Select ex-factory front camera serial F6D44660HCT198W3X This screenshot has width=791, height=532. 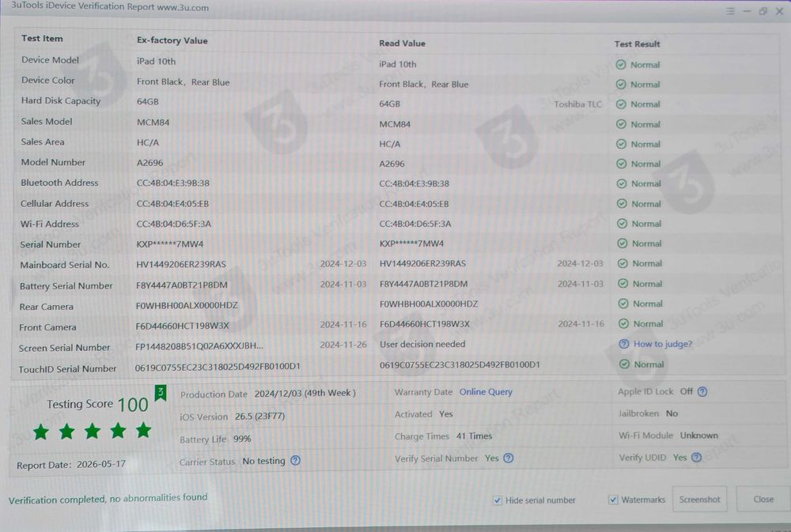[x=182, y=326]
